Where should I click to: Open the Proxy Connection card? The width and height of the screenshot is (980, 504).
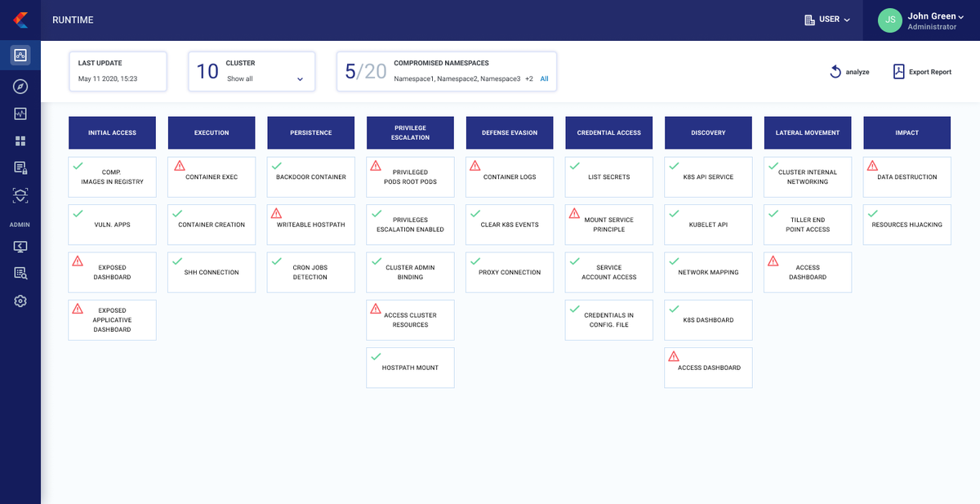coord(510,272)
